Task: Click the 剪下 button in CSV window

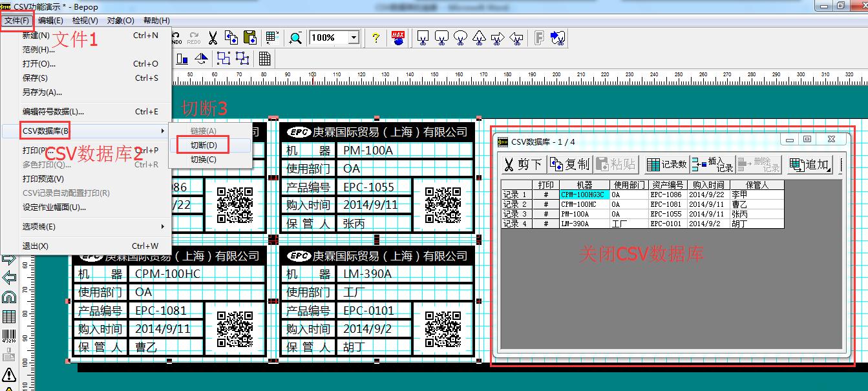Action: click(524, 165)
